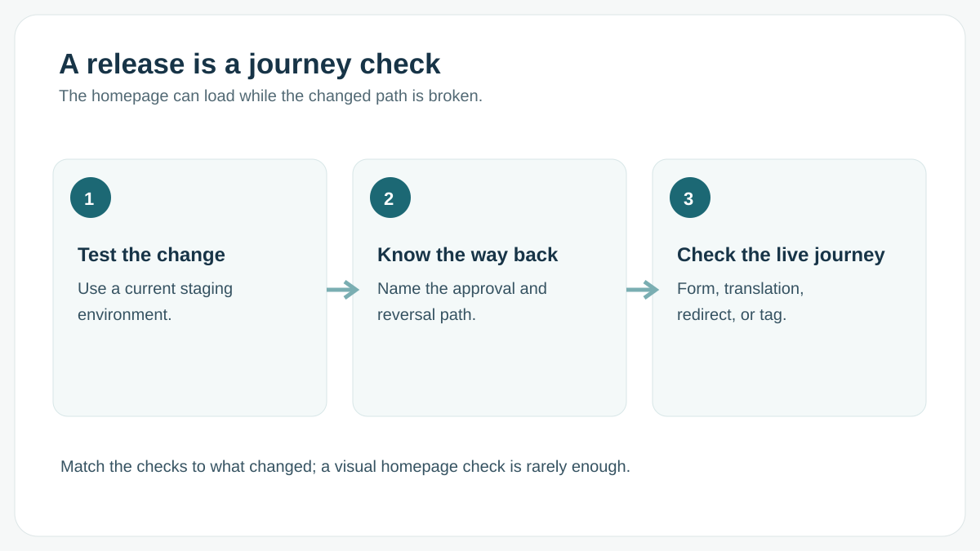This screenshot has width=980, height=551.
Task: Click the step 2 number circle
Action: pyautogui.click(x=390, y=198)
